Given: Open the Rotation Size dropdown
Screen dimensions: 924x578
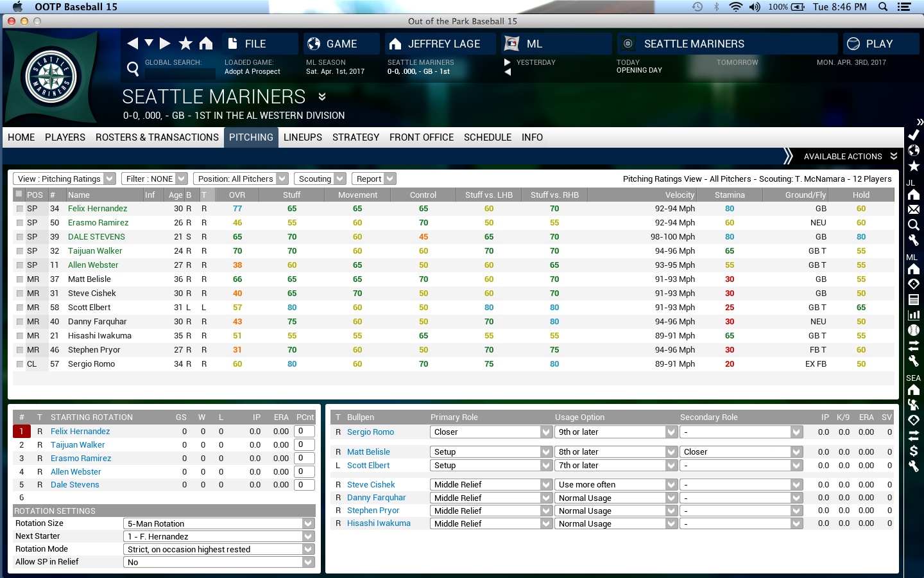Looking at the screenshot, I should pyautogui.click(x=219, y=523).
